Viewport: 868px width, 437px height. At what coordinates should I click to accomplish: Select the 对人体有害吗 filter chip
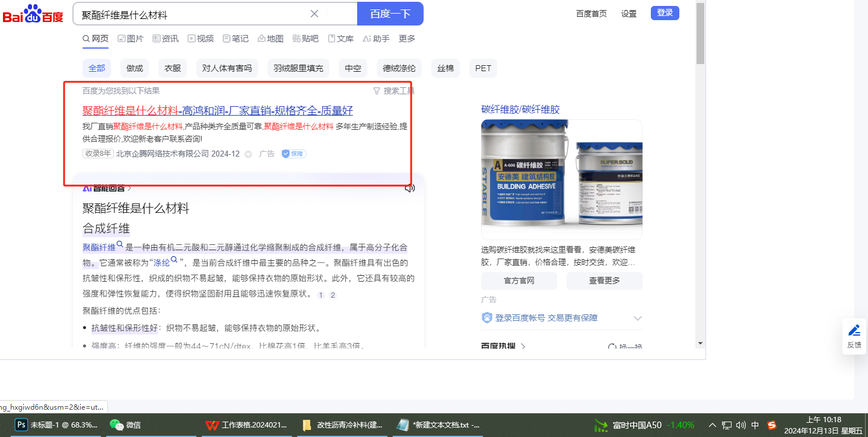tap(227, 68)
